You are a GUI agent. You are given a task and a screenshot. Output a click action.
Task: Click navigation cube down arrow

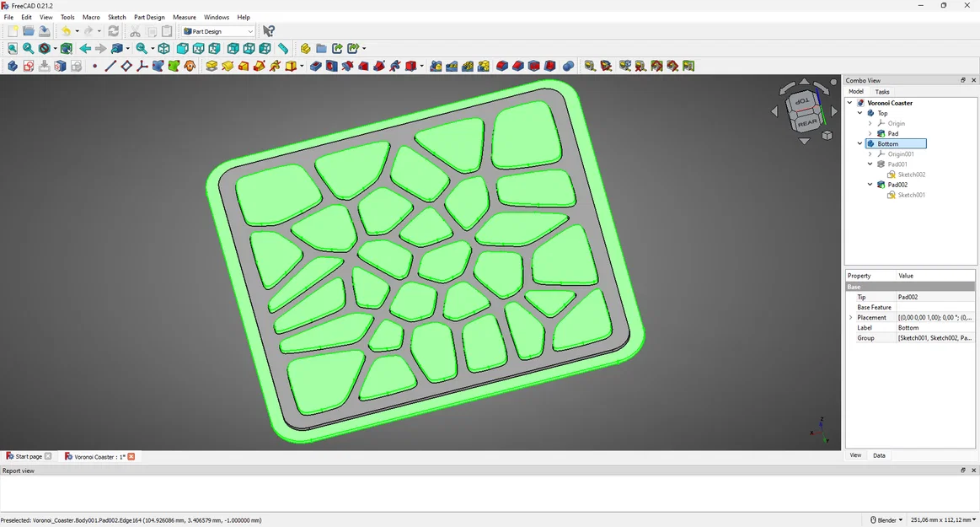click(805, 142)
